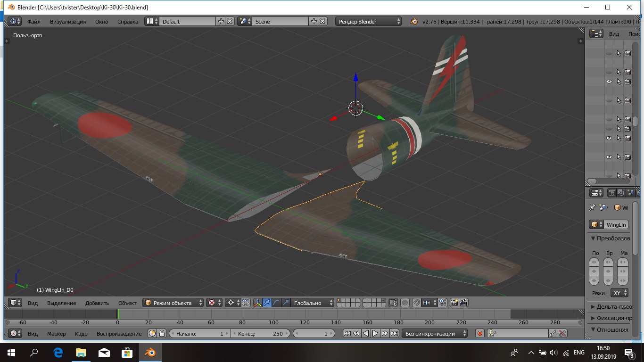This screenshot has width=644, height=362.
Task: Click the add new screen layout plus icon
Action: (x=221, y=21)
